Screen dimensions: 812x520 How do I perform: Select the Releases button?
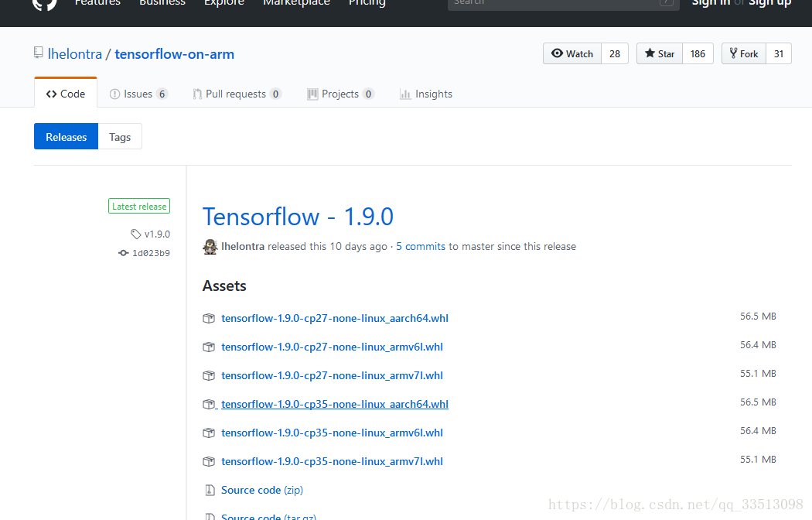click(x=67, y=137)
